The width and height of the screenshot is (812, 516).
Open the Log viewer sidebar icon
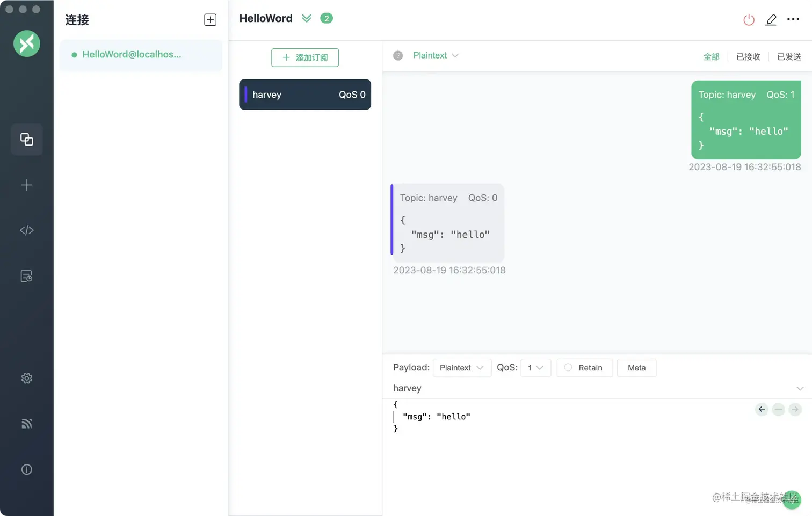(x=26, y=275)
